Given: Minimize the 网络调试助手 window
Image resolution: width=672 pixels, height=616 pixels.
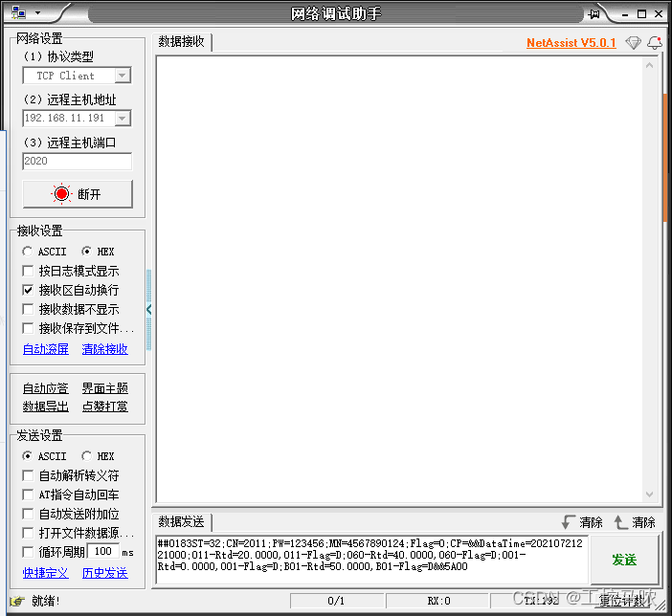Looking at the screenshot, I should pyautogui.click(x=625, y=14).
